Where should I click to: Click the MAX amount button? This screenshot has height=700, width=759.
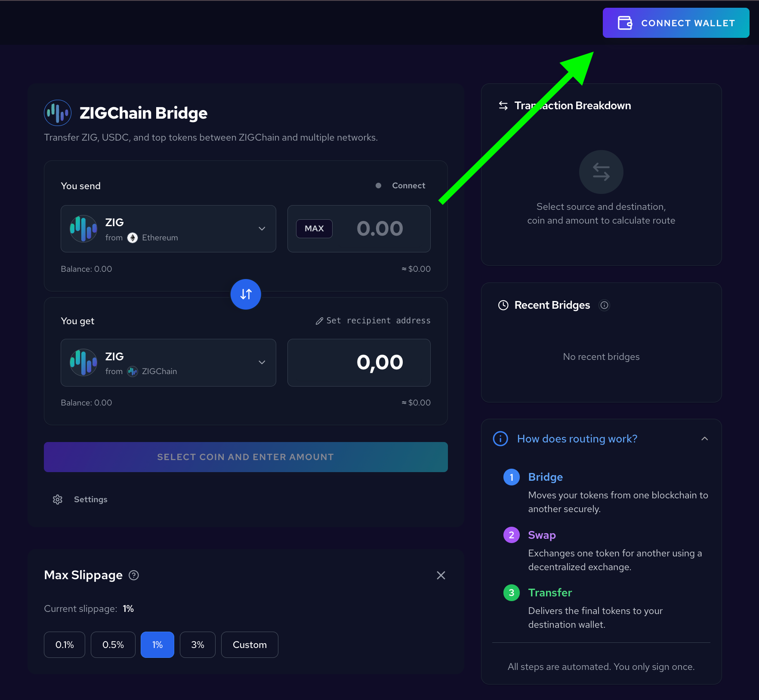[x=314, y=228]
